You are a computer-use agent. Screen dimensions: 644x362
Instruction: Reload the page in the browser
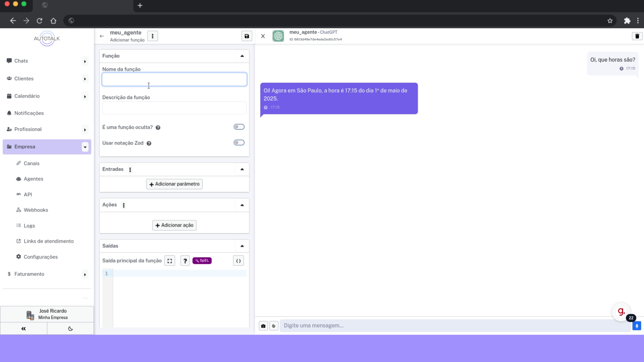tap(40, 21)
